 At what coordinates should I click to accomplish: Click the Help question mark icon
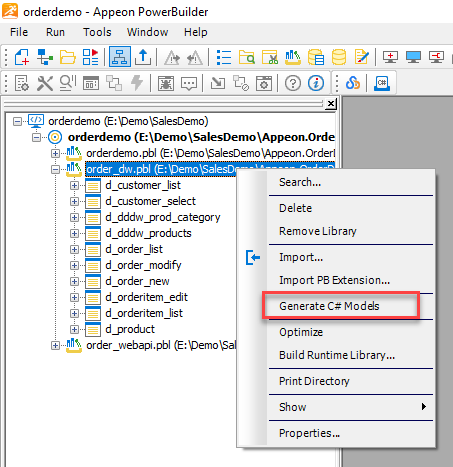tap(293, 83)
